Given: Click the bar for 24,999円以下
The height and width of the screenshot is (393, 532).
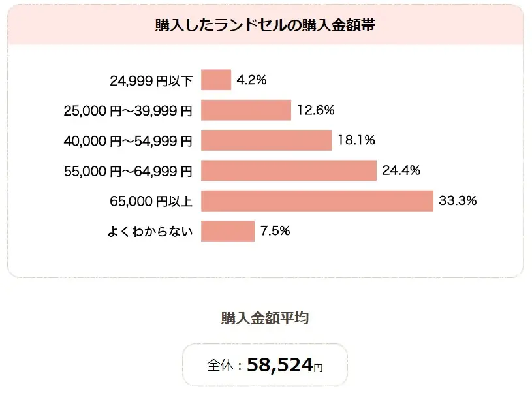Looking at the screenshot, I should point(216,80).
